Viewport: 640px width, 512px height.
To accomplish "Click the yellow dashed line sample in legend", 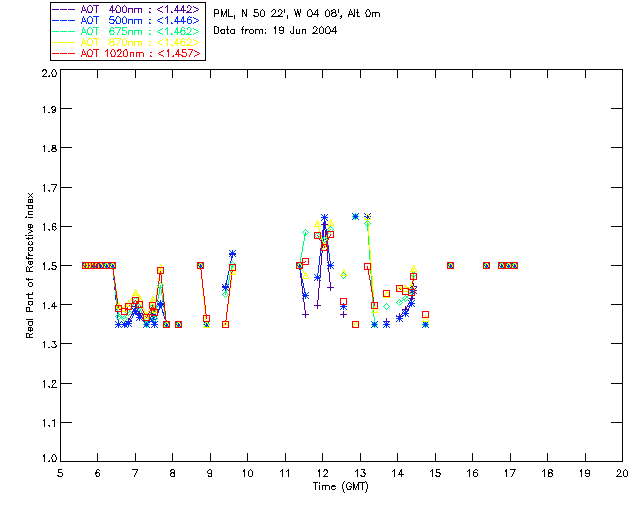I will pyautogui.click(x=64, y=43).
